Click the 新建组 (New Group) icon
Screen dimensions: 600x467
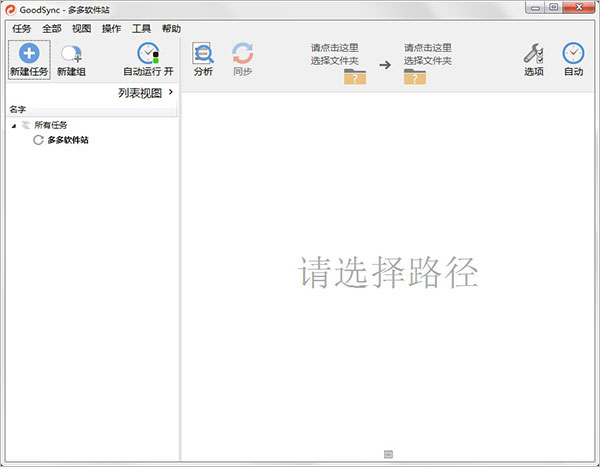click(x=71, y=54)
